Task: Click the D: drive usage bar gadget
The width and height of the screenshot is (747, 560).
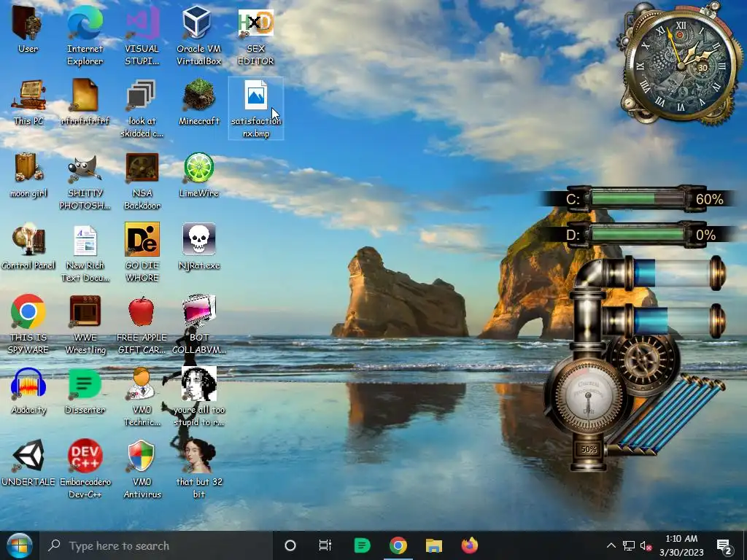Action: click(x=638, y=234)
